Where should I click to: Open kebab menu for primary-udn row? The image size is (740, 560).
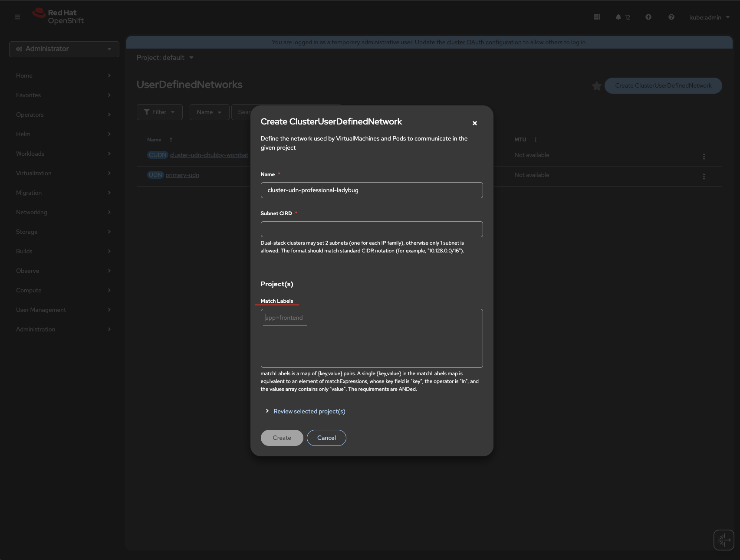tap(704, 177)
